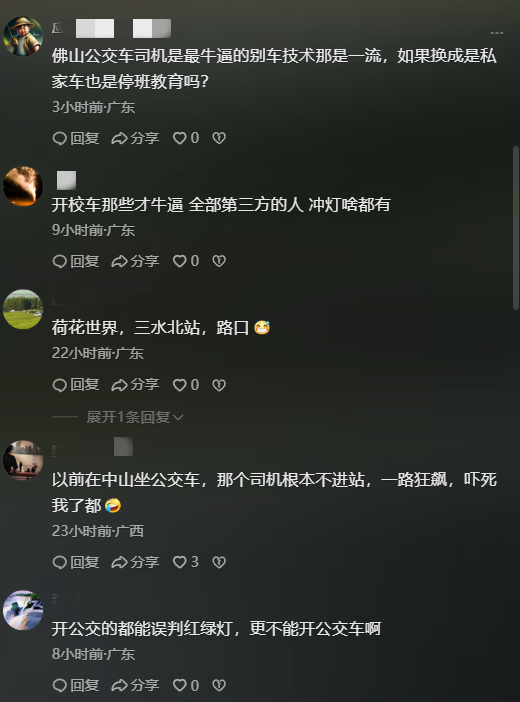520x702 pixels.
Task: Reply to the 荷花世界 三水北站 comment
Action: 76,385
